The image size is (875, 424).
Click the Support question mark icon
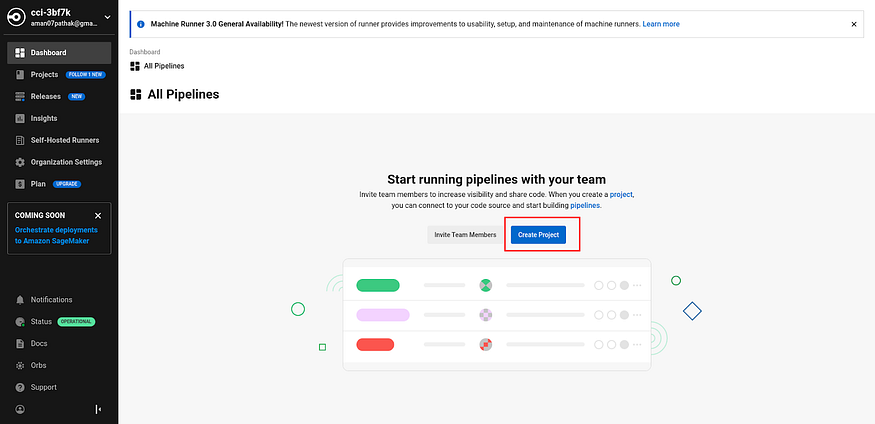(x=20, y=387)
